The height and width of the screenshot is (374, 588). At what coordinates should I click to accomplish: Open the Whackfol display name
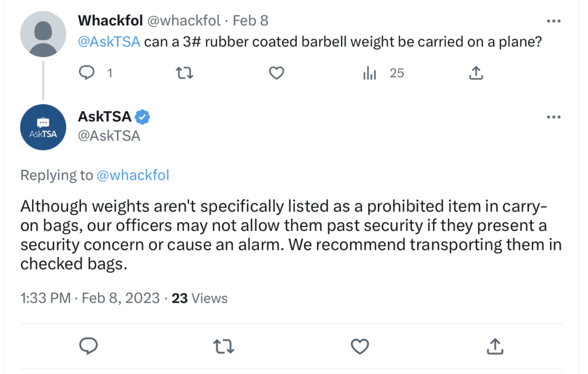[x=110, y=21]
